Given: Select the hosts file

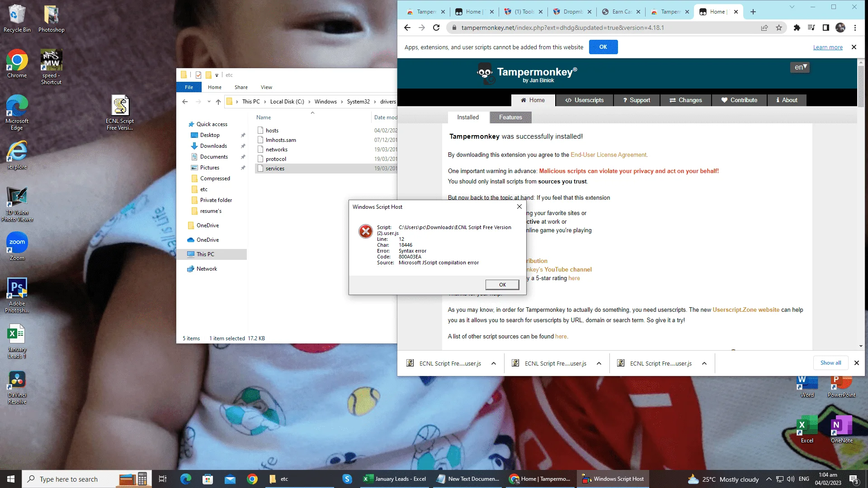Looking at the screenshot, I should [272, 131].
